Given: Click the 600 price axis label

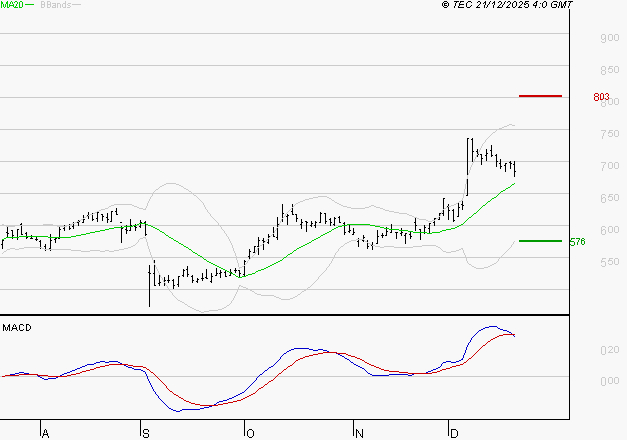Looking at the screenshot, I should click(610, 230).
